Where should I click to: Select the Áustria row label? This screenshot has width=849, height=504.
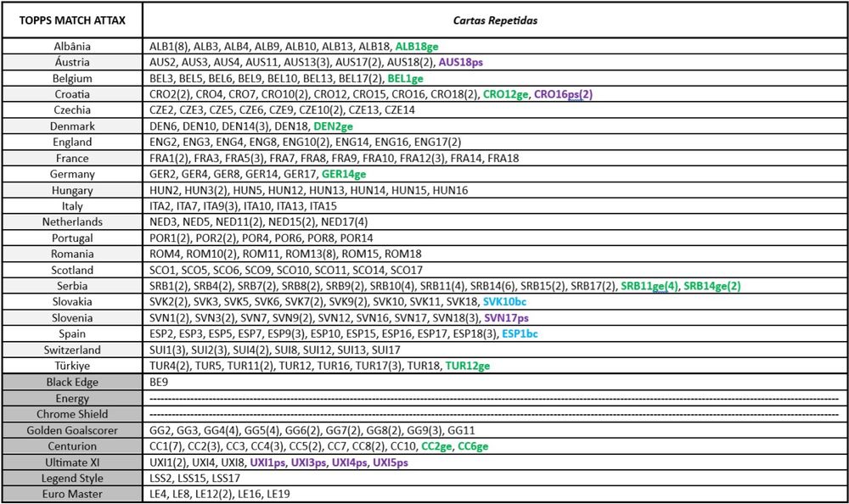coord(72,62)
